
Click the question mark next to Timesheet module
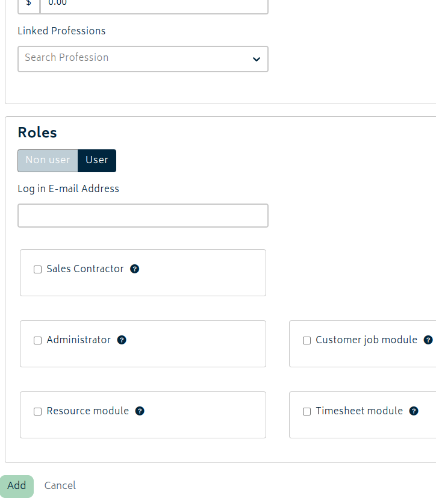414,411
